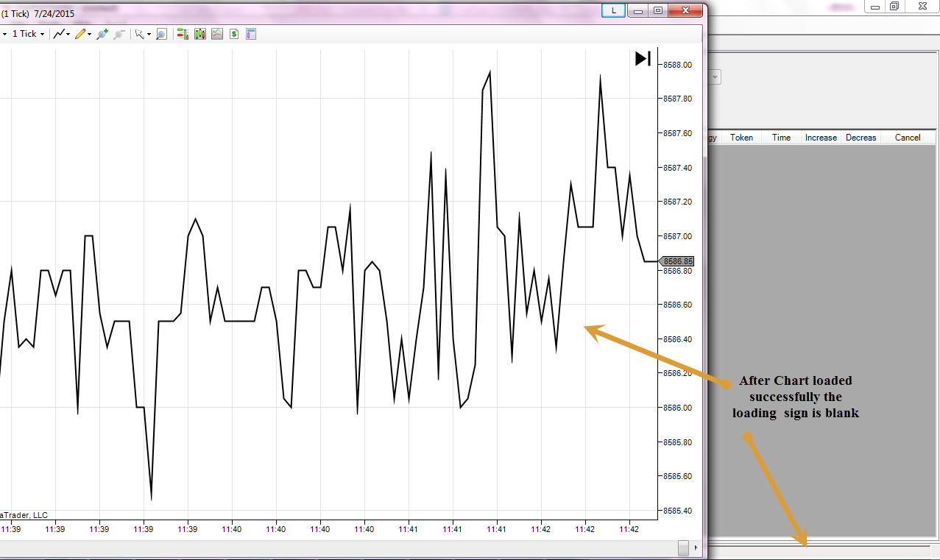Screen dimensions: 940x560
Task: Click the 8586.60 price axis label
Action: (677, 305)
